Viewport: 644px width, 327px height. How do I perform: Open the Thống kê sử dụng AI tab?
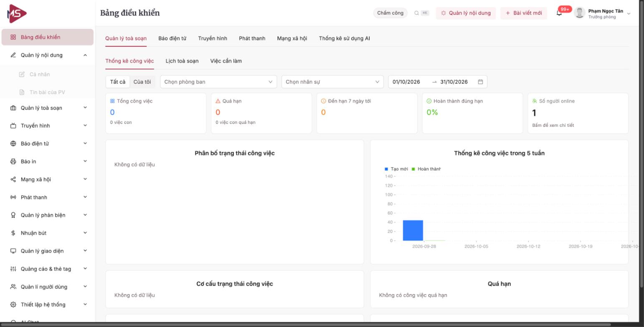344,38
